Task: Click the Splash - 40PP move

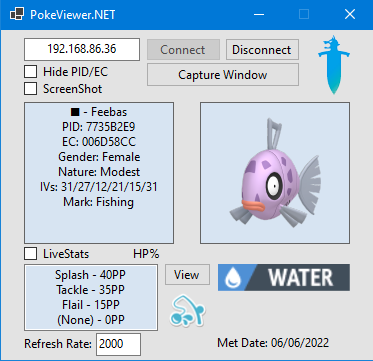Action: coord(91,275)
